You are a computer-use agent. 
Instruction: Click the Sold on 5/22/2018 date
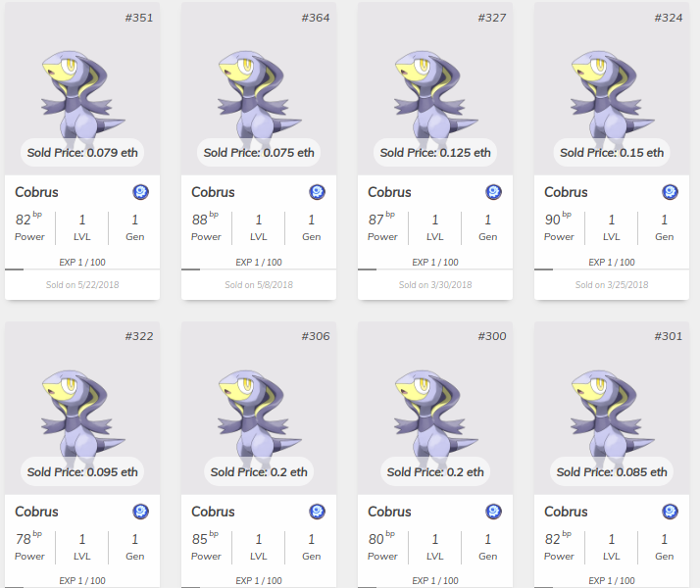coord(82,284)
